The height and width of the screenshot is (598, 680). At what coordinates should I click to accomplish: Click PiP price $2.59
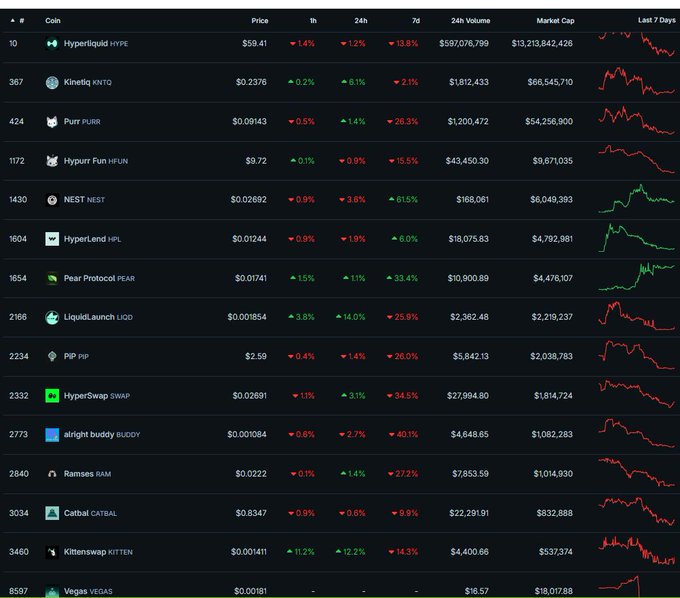(256, 356)
